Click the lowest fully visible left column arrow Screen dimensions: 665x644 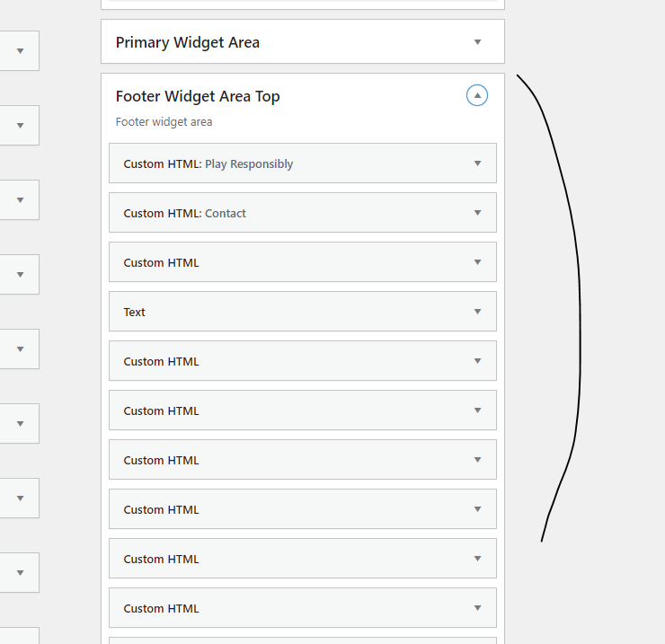[x=20, y=572]
